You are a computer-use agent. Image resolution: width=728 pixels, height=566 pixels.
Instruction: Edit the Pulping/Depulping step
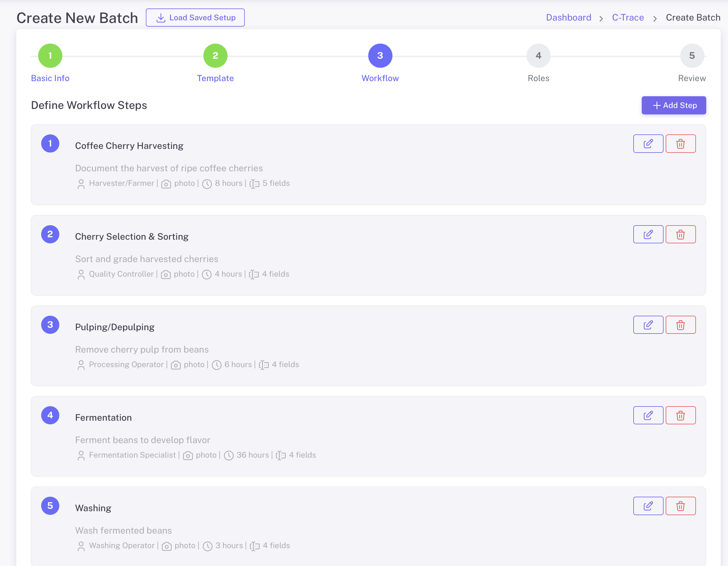648,324
